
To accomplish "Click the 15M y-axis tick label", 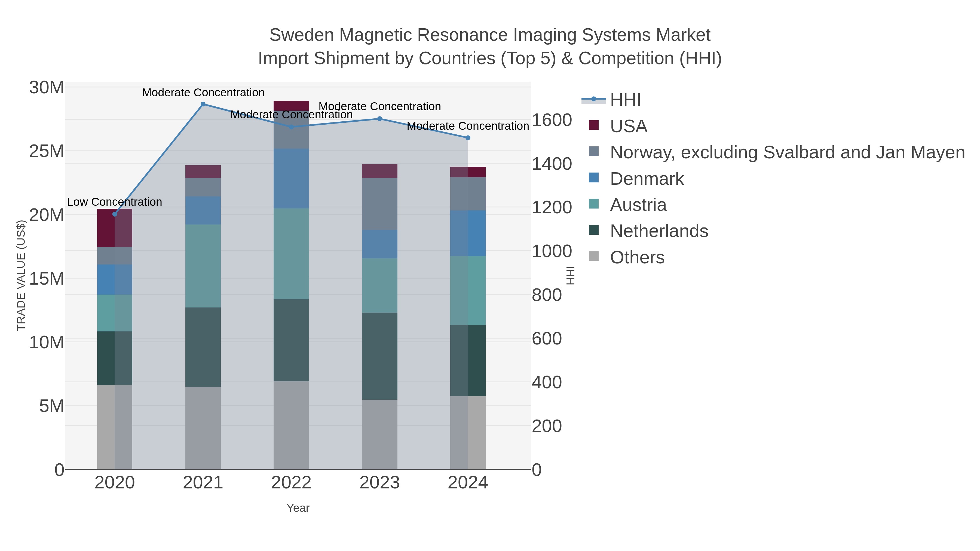I will coord(46,279).
